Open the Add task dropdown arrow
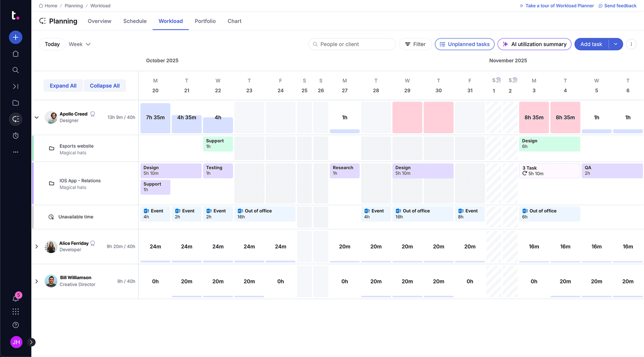The height and width of the screenshot is (357, 644). [x=615, y=44]
